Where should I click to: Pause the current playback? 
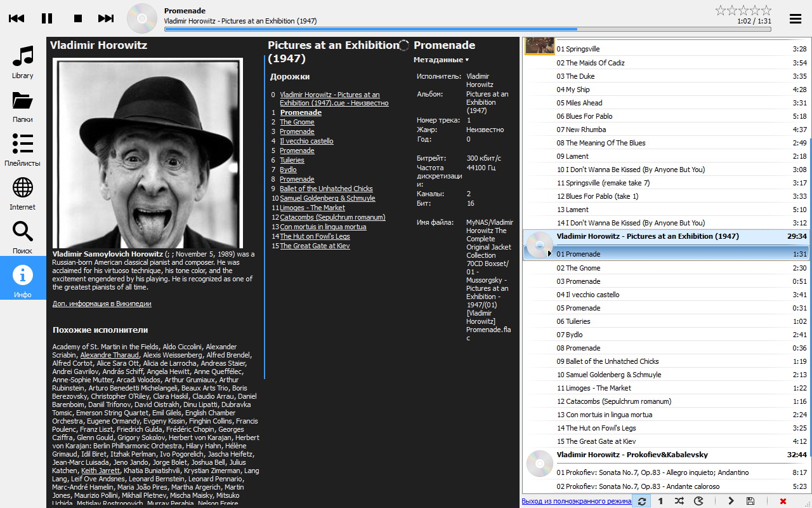pos(47,18)
